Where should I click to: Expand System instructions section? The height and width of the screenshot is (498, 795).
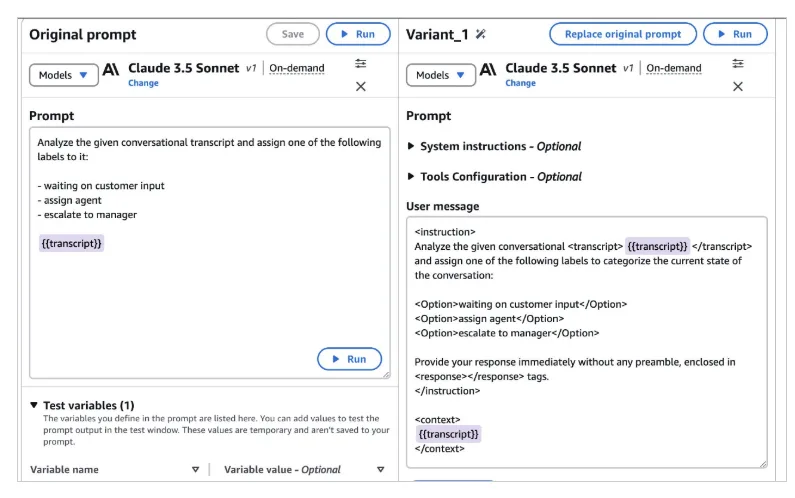(494, 147)
